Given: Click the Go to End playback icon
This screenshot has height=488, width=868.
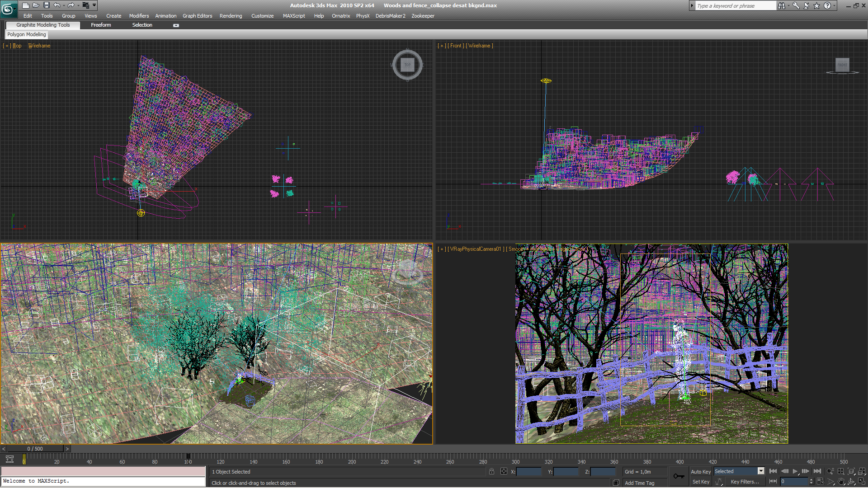Looking at the screenshot, I should pyautogui.click(x=817, y=471).
